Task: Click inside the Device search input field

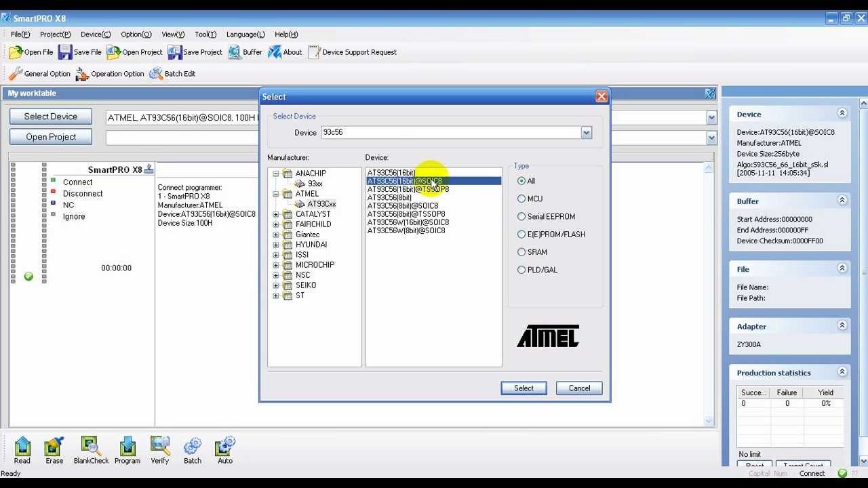Action: pyautogui.click(x=451, y=132)
